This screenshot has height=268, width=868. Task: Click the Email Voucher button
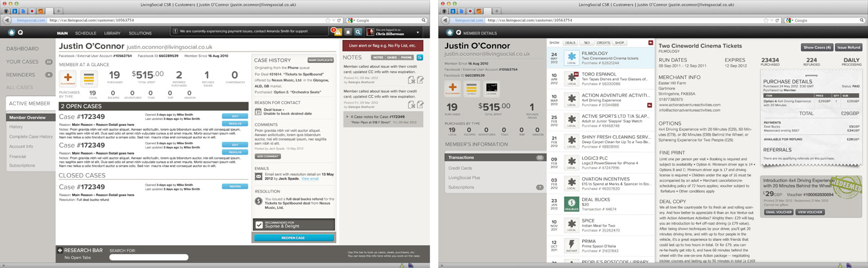(778, 212)
